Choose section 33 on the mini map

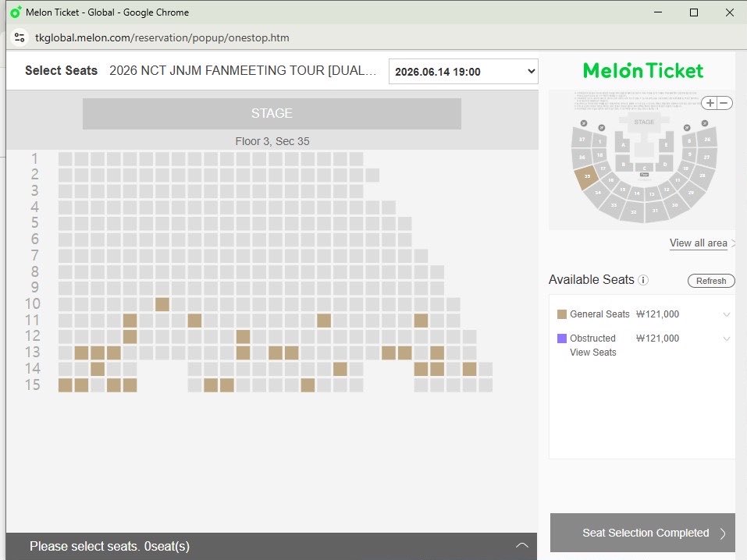pos(614,205)
